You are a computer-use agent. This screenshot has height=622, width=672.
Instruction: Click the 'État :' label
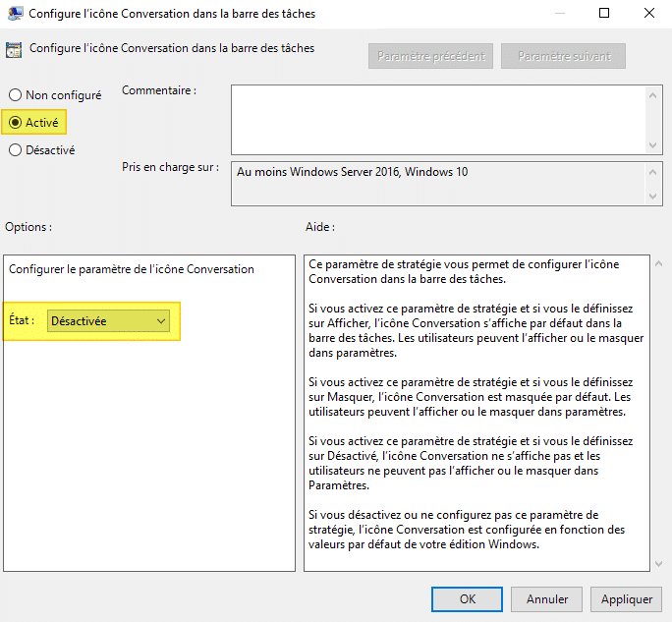click(x=22, y=320)
